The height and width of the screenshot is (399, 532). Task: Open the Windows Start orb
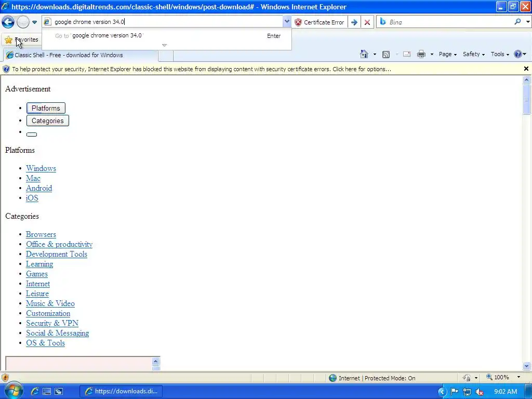click(x=14, y=391)
